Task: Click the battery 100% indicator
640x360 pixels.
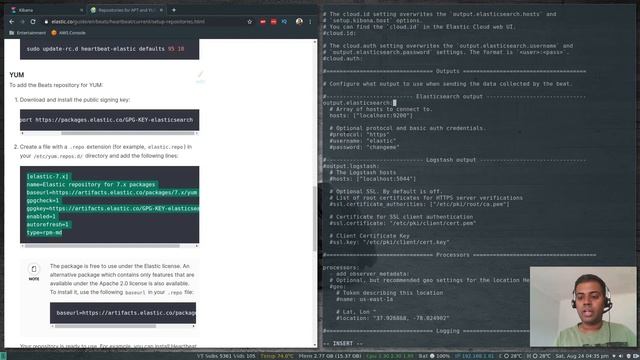Action: coord(434,356)
